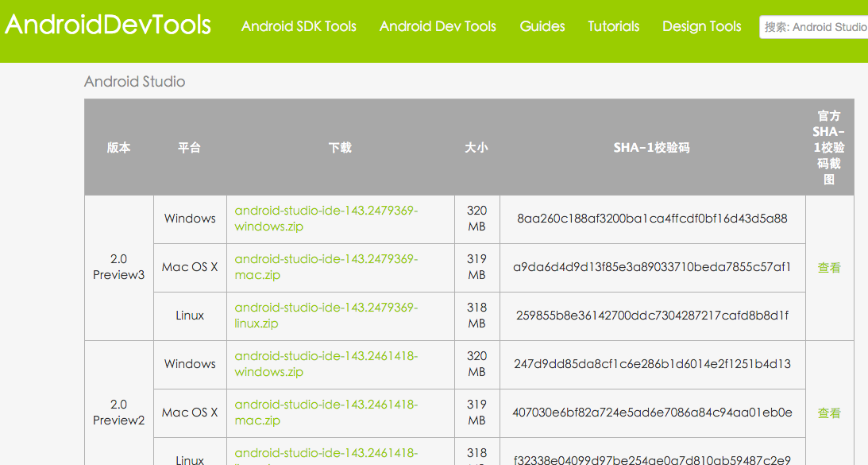Image resolution: width=868 pixels, height=465 pixels.
Task: Click the 版本 column header
Action: [118, 147]
